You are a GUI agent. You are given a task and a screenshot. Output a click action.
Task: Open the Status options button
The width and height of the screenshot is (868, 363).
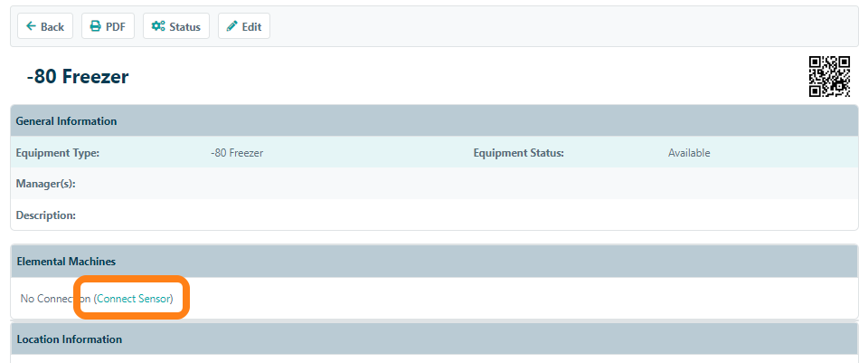point(176,26)
